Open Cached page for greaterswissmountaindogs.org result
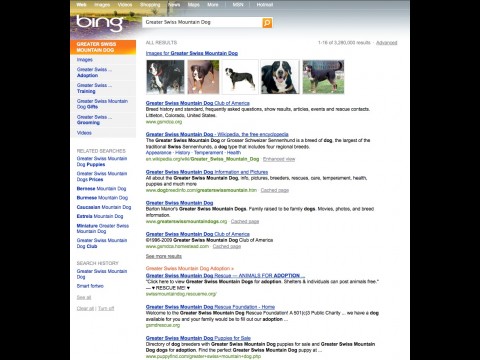The height and width of the screenshot is (360, 480). [x=245, y=221]
